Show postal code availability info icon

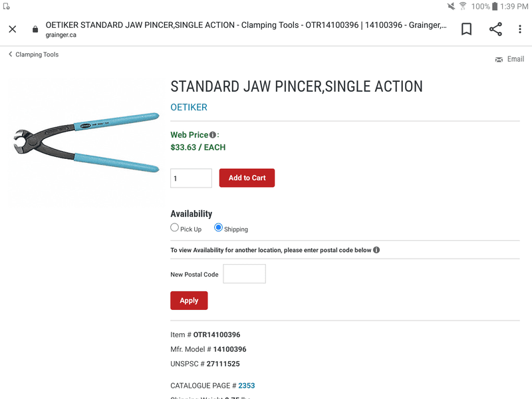[376, 250]
